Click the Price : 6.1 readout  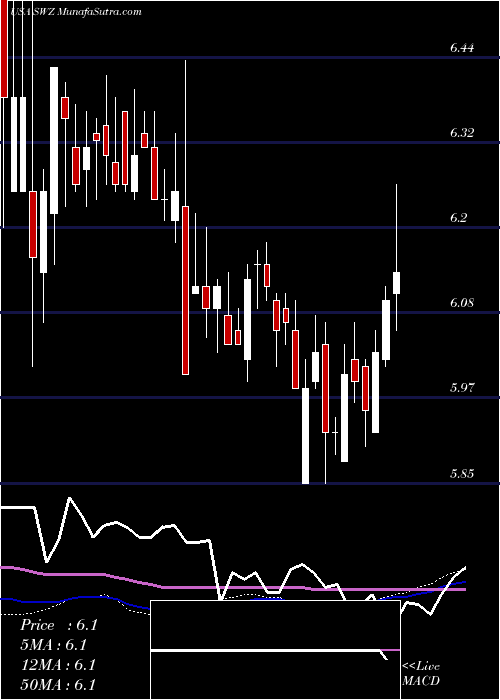59,625
